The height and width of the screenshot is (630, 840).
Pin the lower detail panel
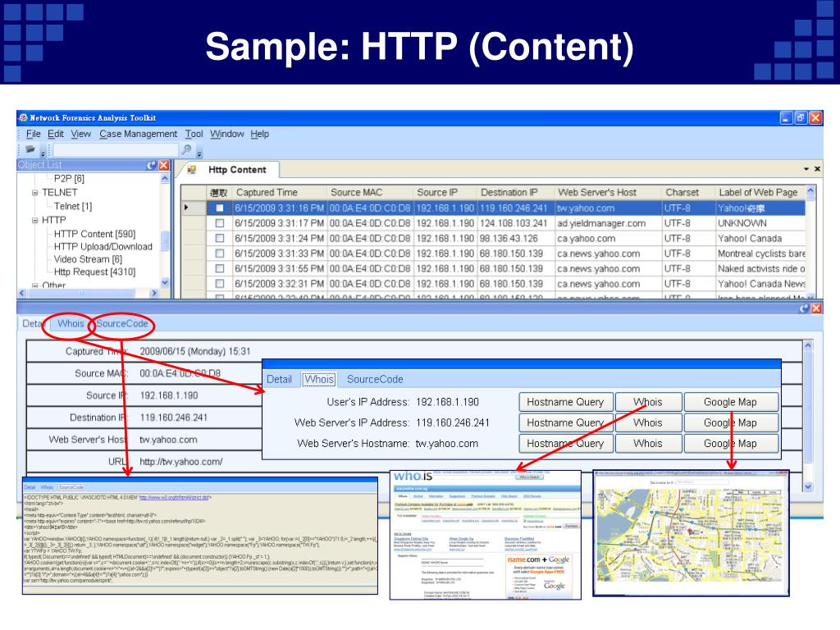point(804,308)
